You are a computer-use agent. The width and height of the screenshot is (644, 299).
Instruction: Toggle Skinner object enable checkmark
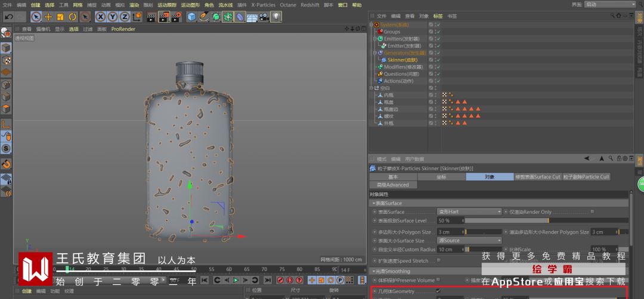point(438,60)
